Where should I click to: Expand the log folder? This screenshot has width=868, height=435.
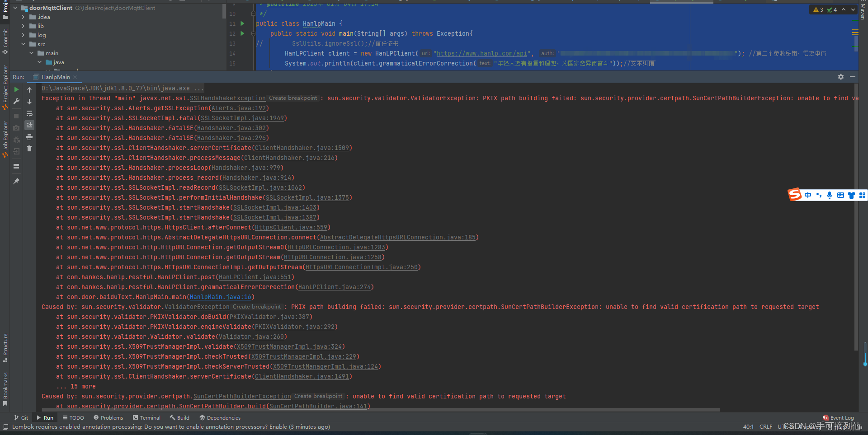(23, 35)
